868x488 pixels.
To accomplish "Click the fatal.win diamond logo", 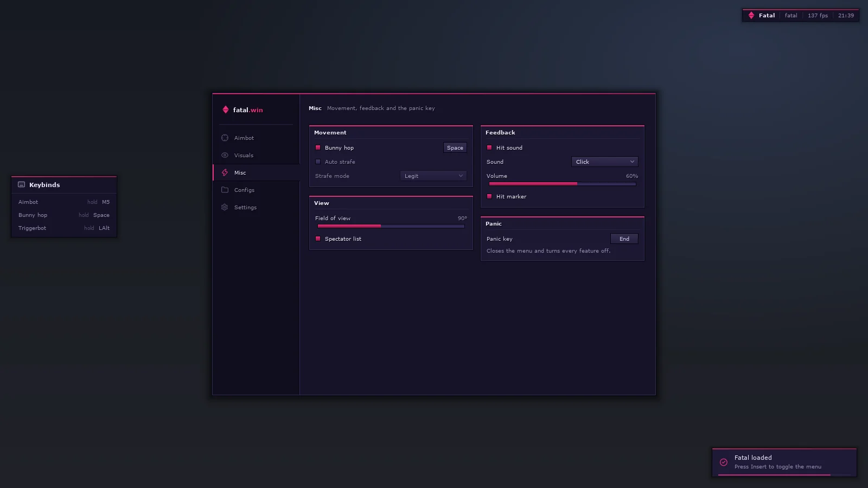I will (x=226, y=110).
